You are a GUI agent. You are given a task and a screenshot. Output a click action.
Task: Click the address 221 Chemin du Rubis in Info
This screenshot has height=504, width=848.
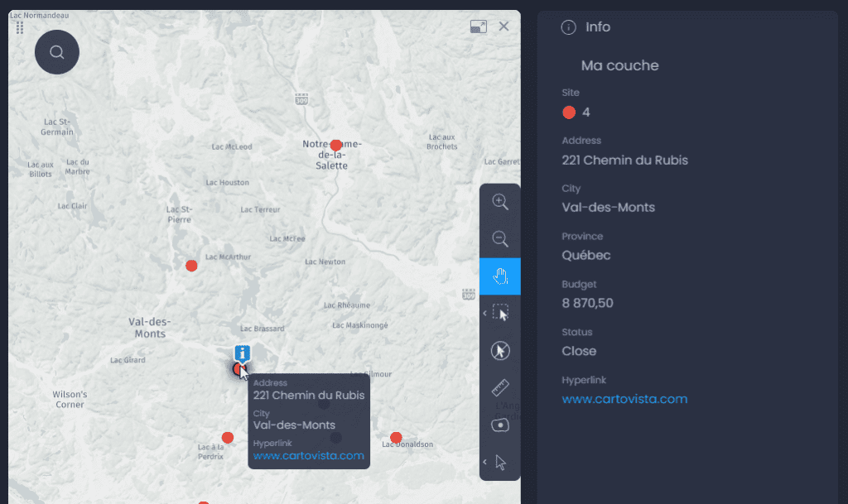pyautogui.click(x=624, y=161)
